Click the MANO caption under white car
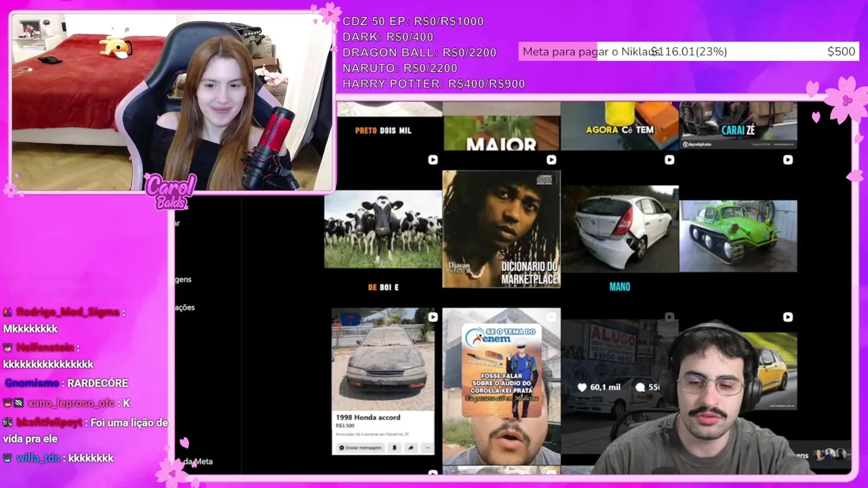Image resolution: width=868 pixels, height=488 pixels. click(x=620, y=287)
